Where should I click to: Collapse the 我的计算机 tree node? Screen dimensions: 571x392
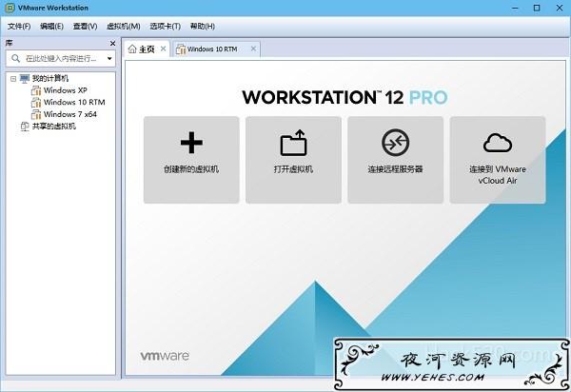tap(13, 79)
